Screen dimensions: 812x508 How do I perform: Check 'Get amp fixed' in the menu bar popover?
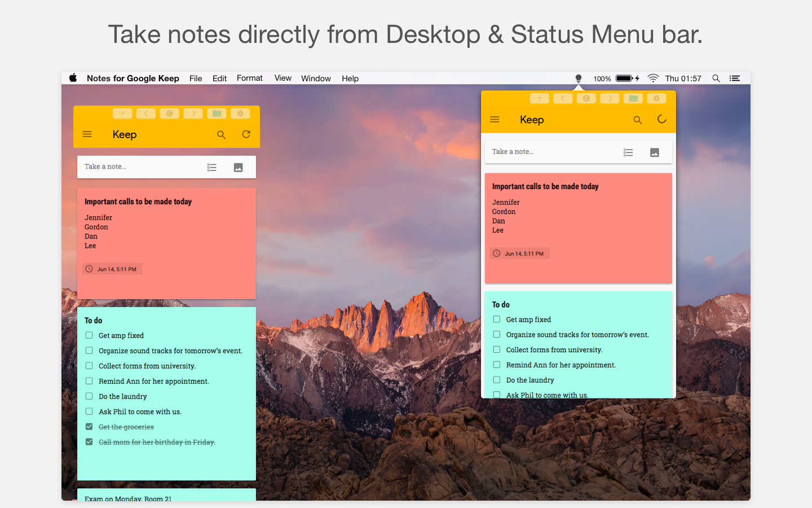click(x=497, y=319)
